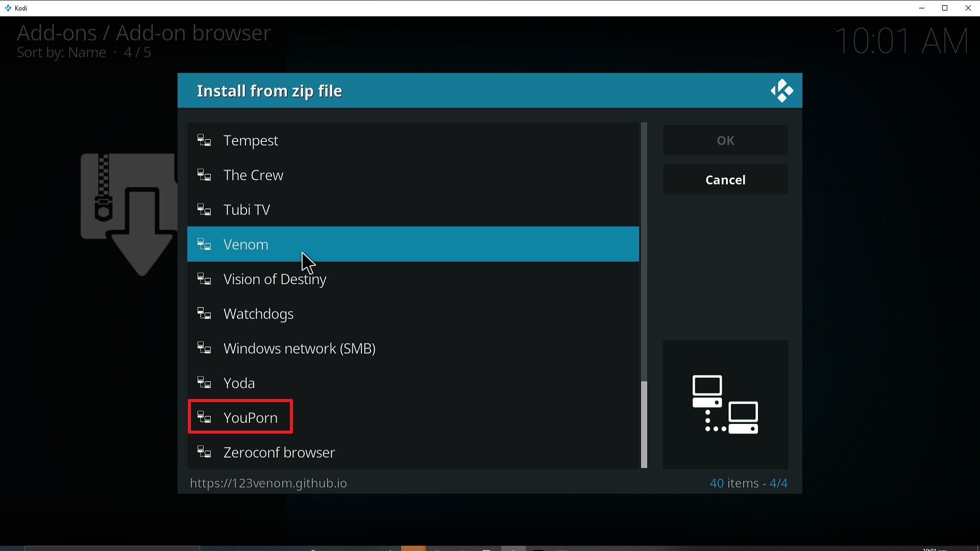
Task: Cancel the install from zip dialog
Action: tap(725, 180)
